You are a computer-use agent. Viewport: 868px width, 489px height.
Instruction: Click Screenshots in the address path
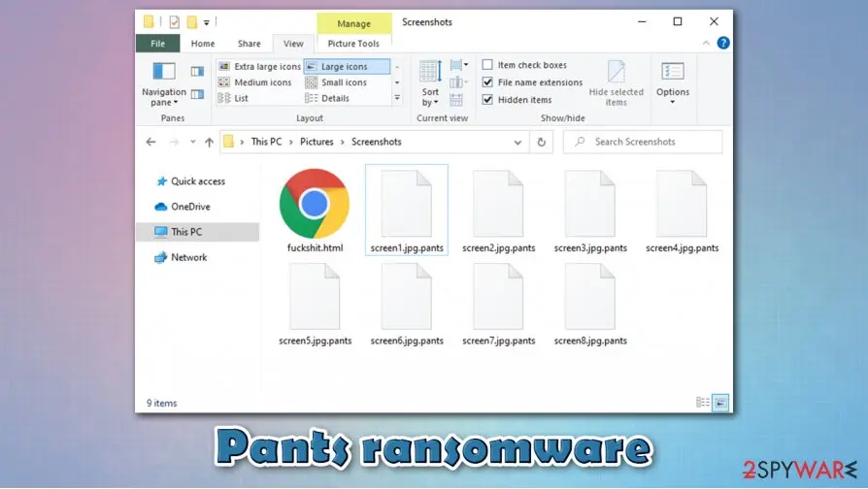377,143
